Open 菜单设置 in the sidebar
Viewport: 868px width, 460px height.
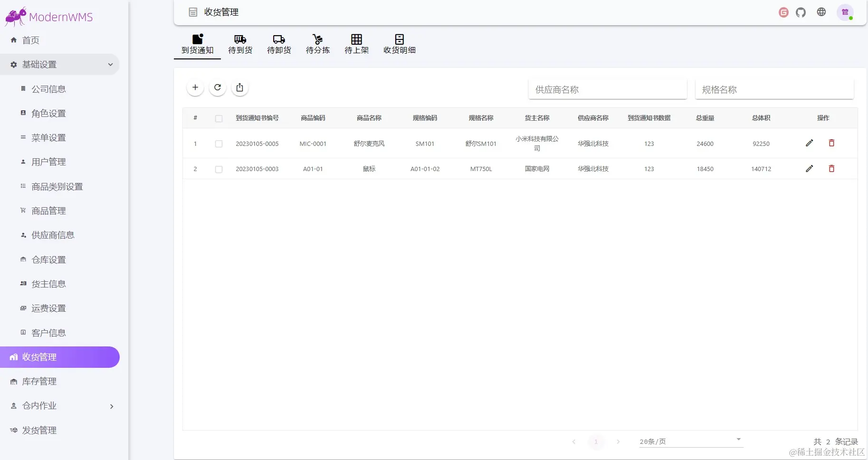[48, 138]
